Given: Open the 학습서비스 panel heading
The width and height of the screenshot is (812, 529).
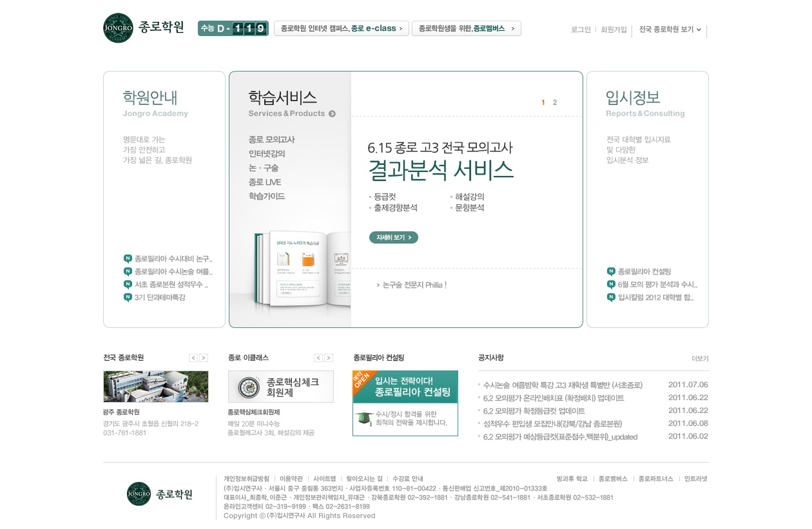Looking at the screenshot, I should [x=282, y=97].
